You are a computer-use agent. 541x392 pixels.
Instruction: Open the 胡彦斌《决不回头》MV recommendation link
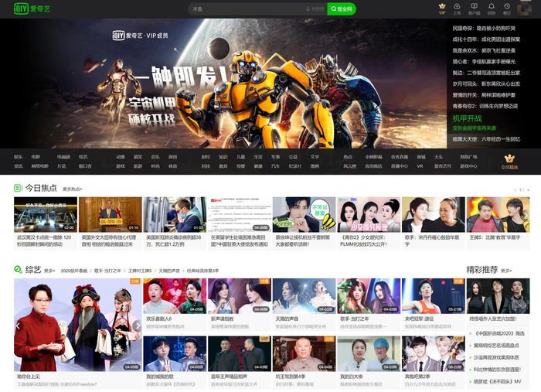[x=497, y=381]
